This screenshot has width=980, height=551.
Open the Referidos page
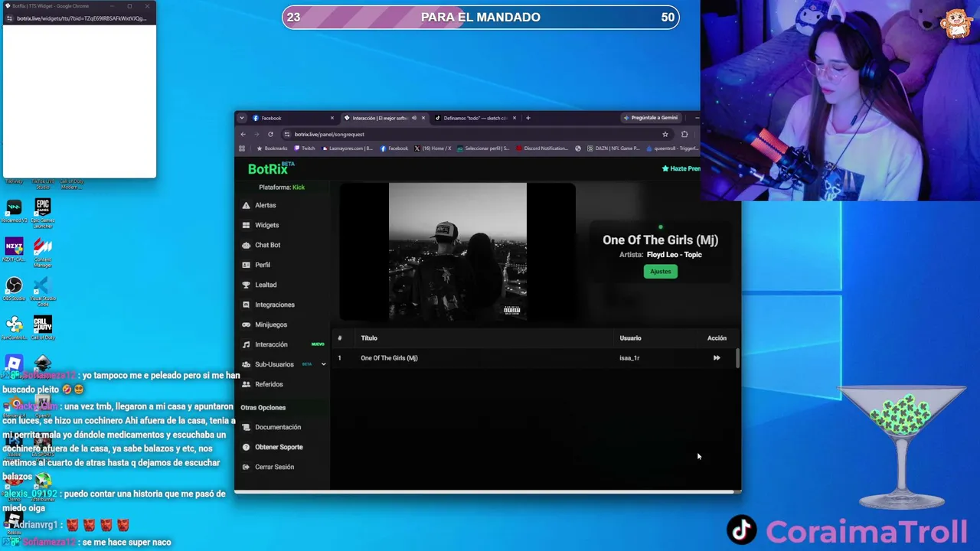click(269, 384)
